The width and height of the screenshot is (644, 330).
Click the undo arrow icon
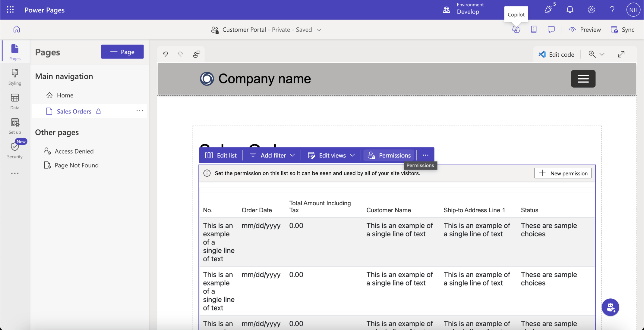point(165,54)
